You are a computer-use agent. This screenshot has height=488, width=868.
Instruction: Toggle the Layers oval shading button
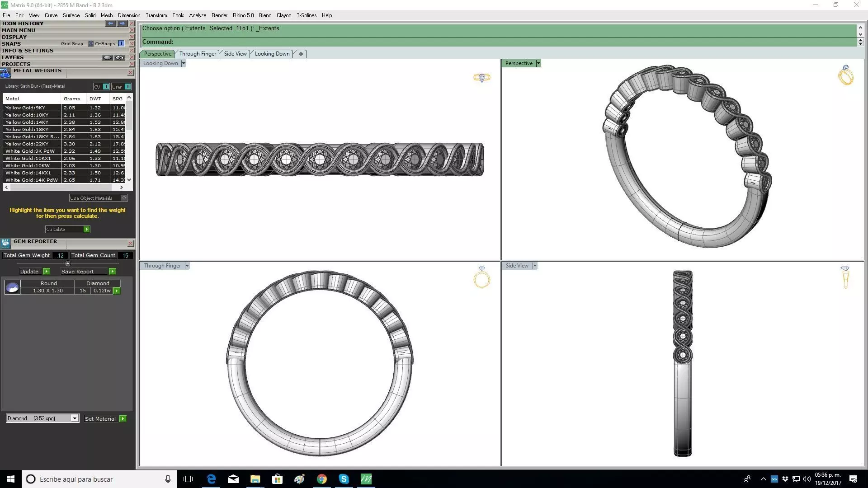(107, 58)
